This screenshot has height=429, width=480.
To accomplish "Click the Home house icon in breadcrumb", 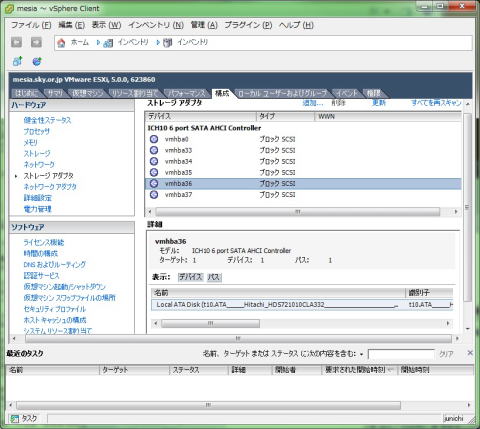I will tap(61, 43).
